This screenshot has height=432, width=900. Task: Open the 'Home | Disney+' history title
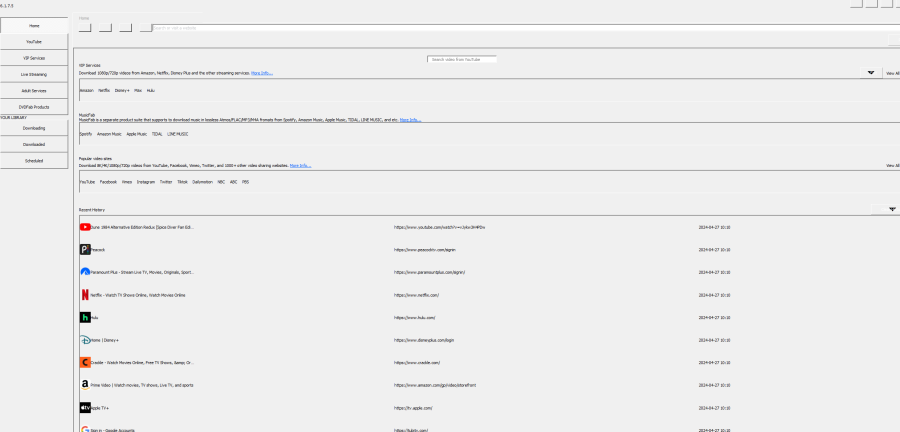point(104,340)
